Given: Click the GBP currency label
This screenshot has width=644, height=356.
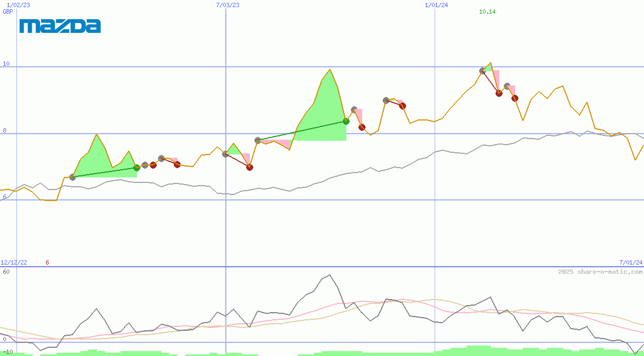Looking at the screenshot, I should [8, 12].
